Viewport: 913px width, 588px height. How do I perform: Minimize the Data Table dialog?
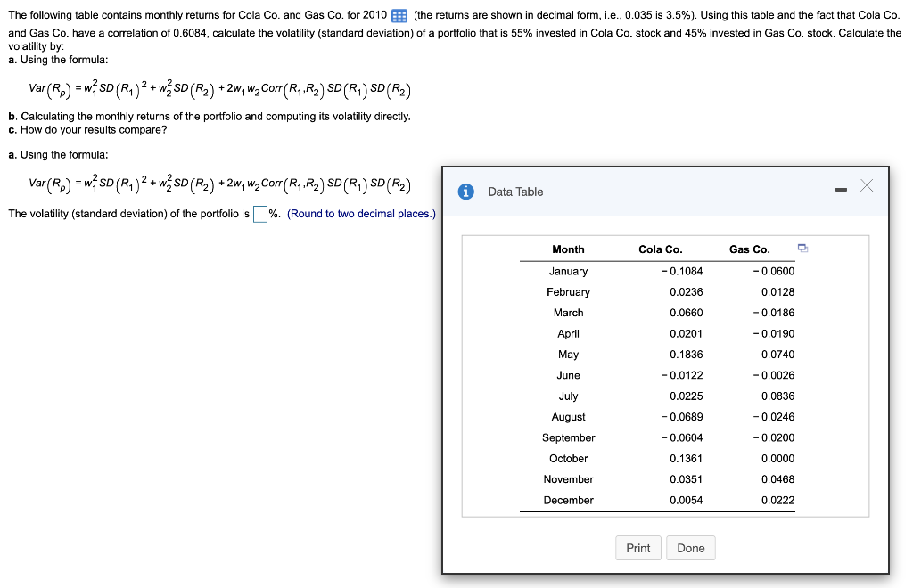(840, 190)
